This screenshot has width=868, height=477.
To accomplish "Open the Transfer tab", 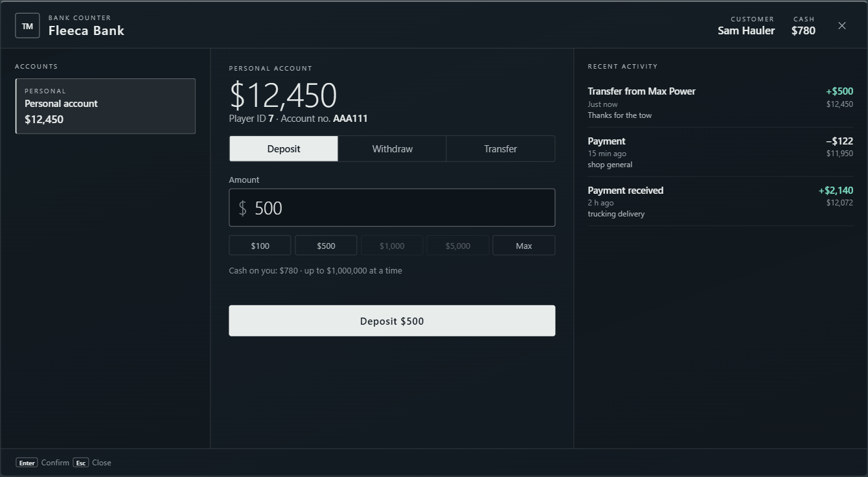I will [501, 148].
